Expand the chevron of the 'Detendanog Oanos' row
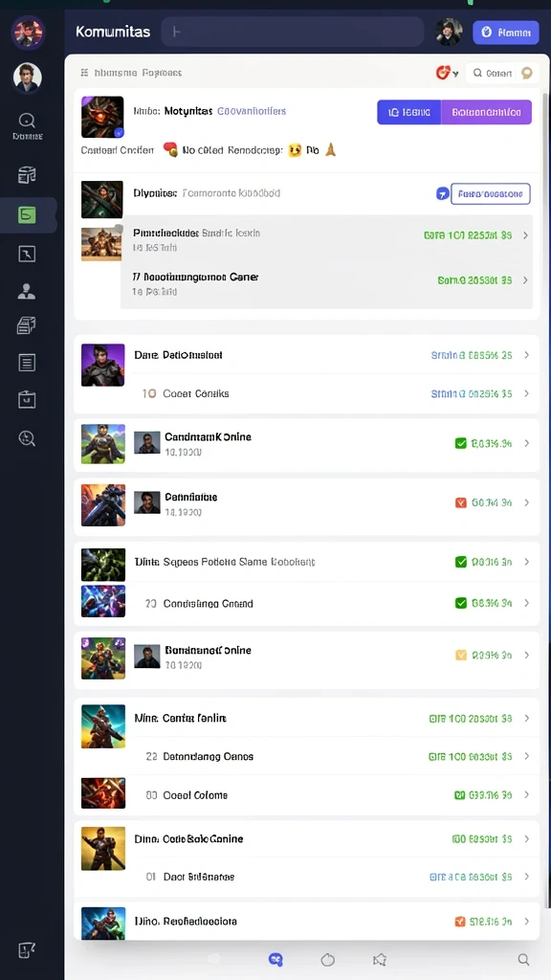551x980 pixels. pyautogui.click(x=527, y=756)
